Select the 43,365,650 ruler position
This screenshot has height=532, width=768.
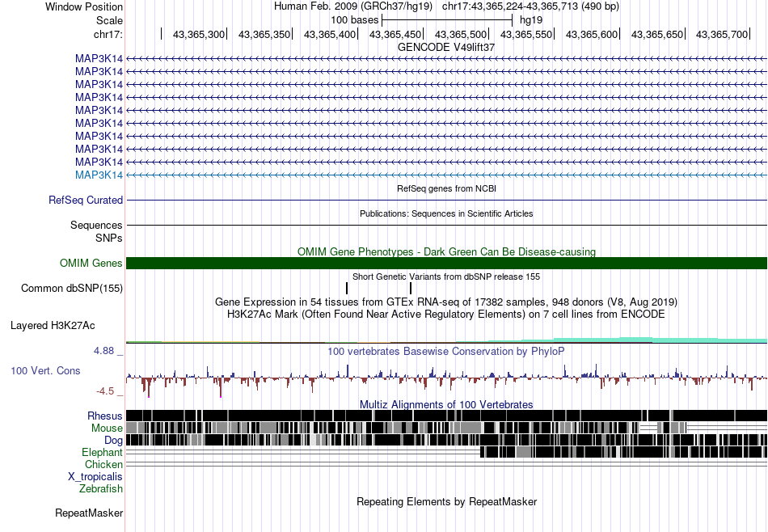(x=656, y=34)
